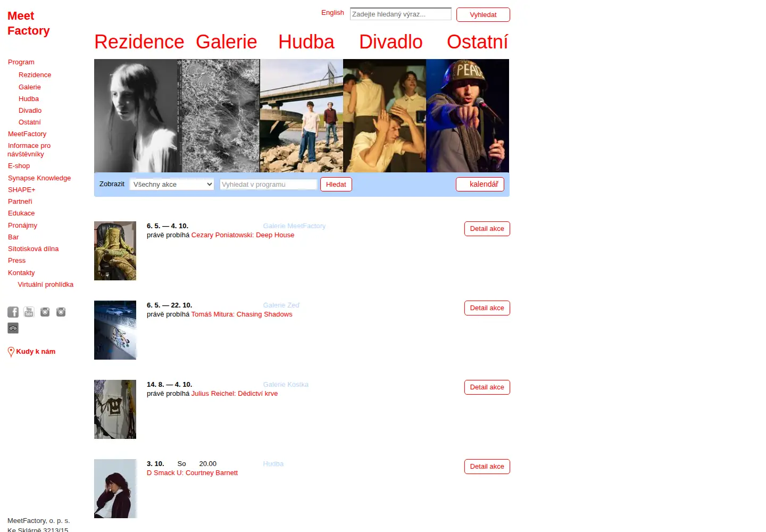Viewport: 766px width, 532px height.
Task: Go to E-shop
Action: pyautogui.click(x=19, y=166)
